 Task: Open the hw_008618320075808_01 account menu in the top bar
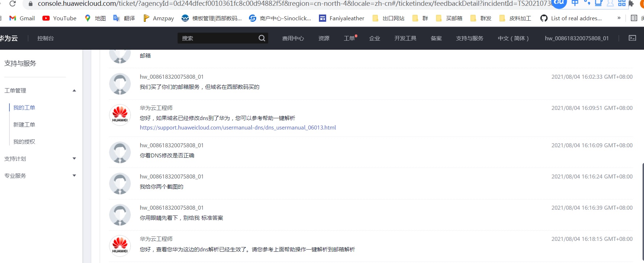coord(577,38)
